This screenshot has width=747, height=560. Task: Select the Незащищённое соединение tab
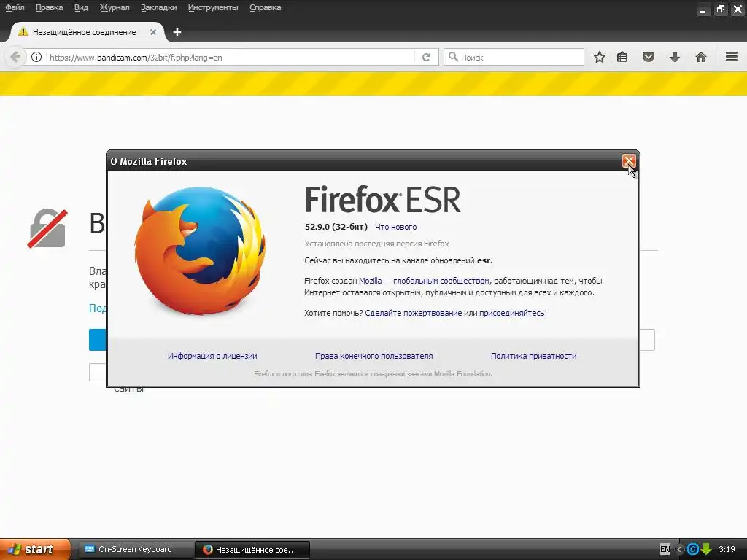(85, 32)
